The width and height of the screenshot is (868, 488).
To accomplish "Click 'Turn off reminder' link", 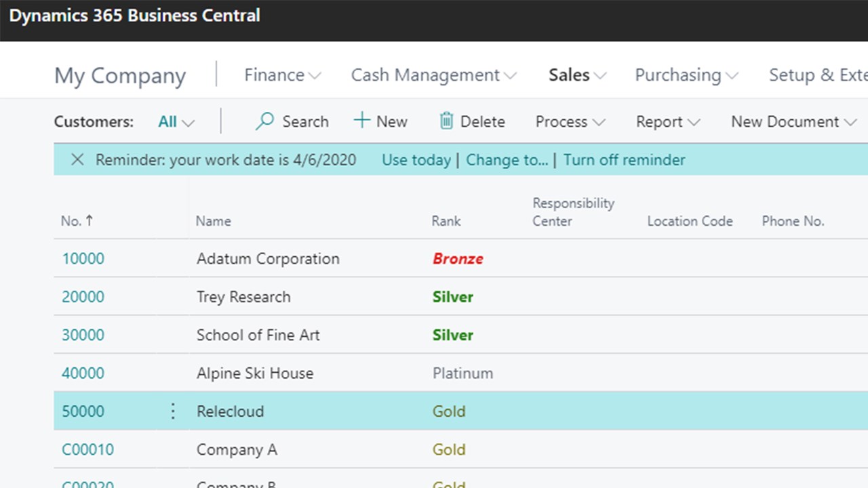I will [624, 160].
